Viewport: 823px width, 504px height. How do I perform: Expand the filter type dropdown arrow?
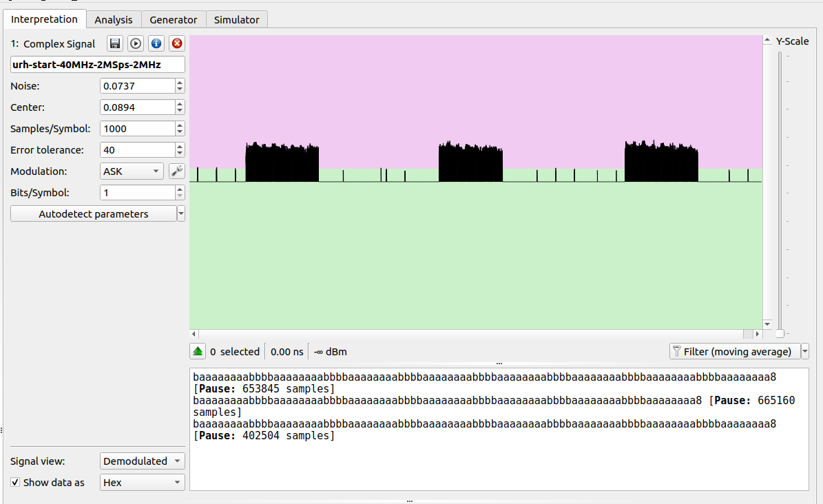coord(805,351)
